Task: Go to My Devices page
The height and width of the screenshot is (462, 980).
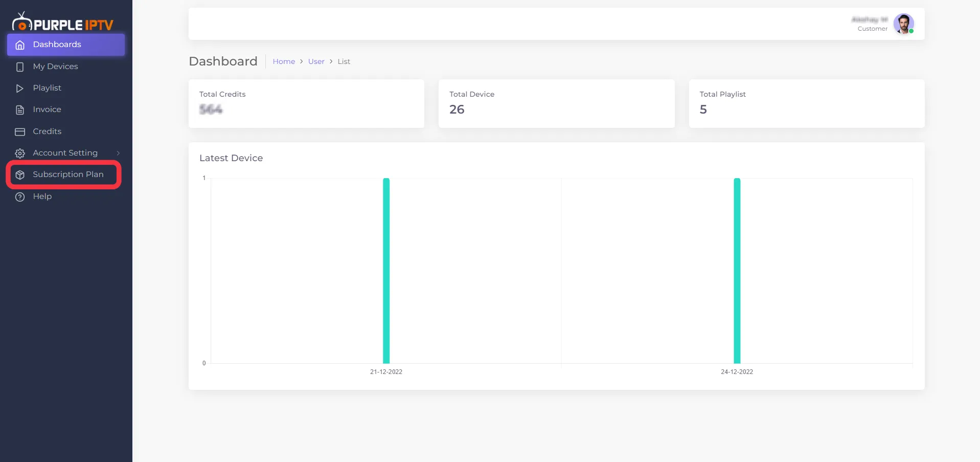Action: pos(66,67)
